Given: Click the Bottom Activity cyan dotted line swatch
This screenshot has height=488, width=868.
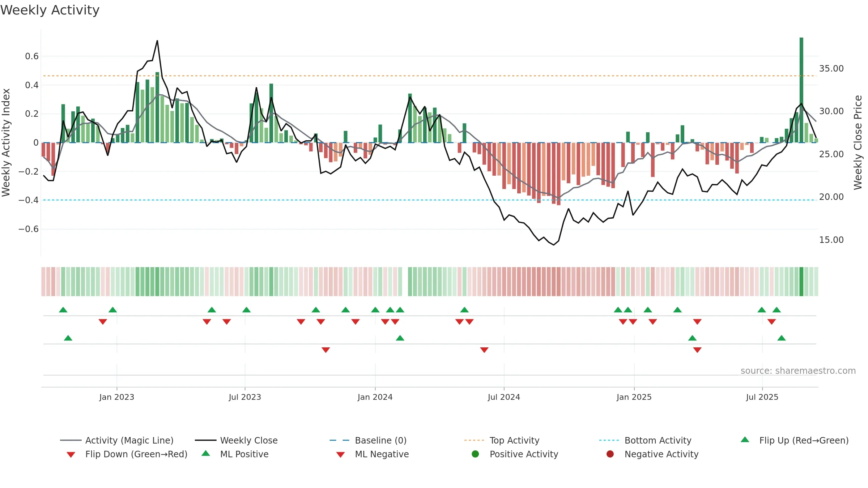Looking at the screenshot, I should point(609,440).
